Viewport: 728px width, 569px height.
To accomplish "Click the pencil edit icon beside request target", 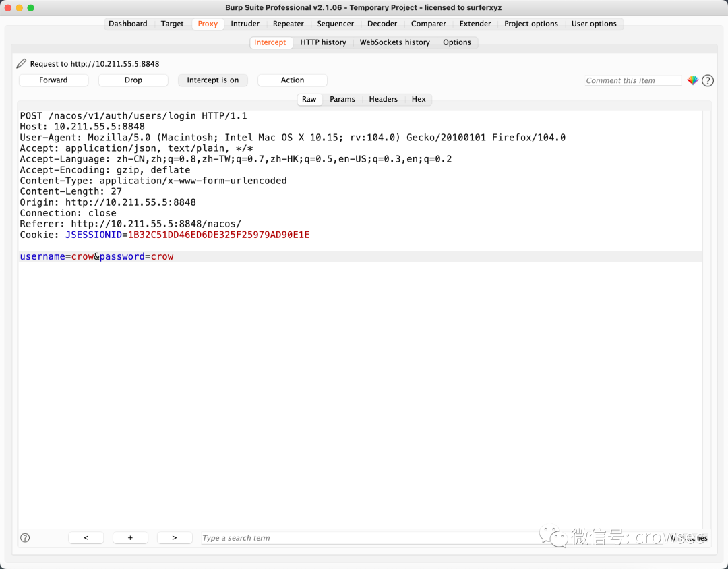I will (22, 63).
